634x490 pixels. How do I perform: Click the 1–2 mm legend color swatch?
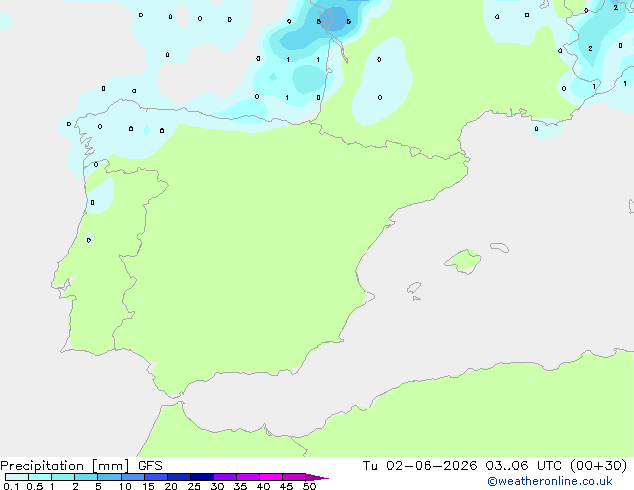63,477
